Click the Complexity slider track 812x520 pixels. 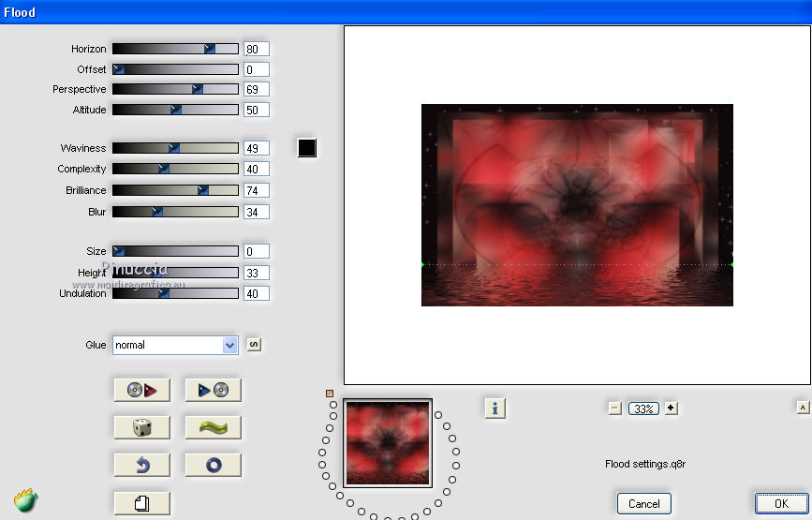point(175,169)
